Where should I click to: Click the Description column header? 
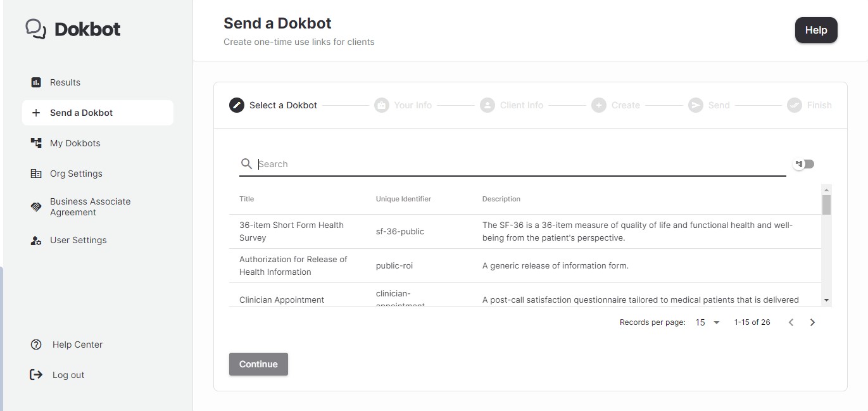501,199
